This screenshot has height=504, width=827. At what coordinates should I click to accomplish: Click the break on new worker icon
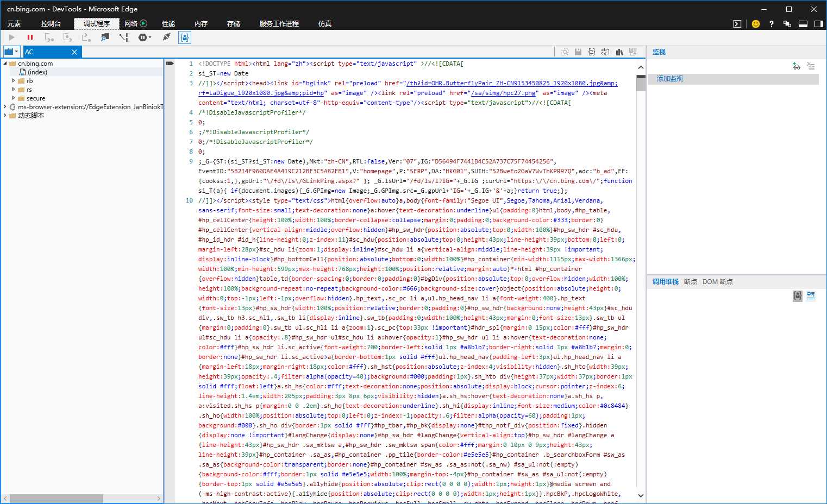124,37
